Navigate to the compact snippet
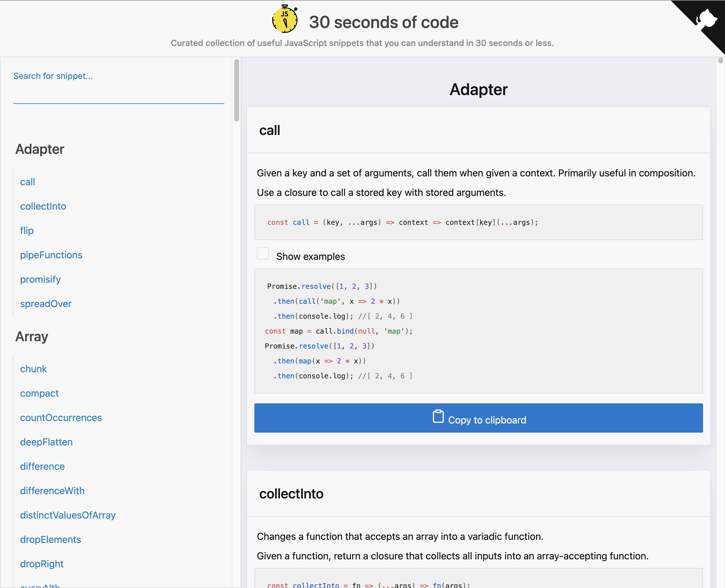 coord(39,393)
